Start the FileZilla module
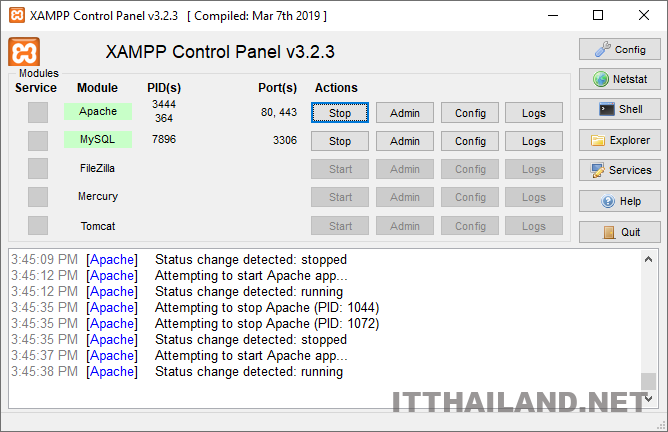This screenshot has height=432, width=668. (x=340, y=169)
